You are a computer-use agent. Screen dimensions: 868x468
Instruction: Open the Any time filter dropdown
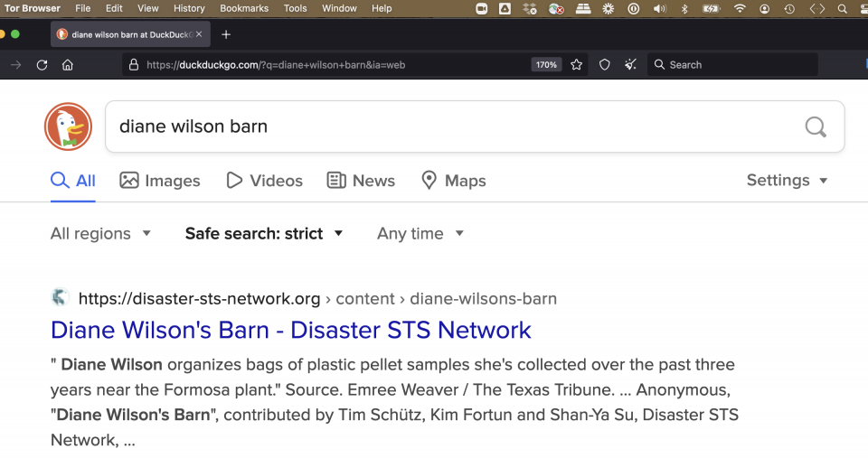pos(420,233)
